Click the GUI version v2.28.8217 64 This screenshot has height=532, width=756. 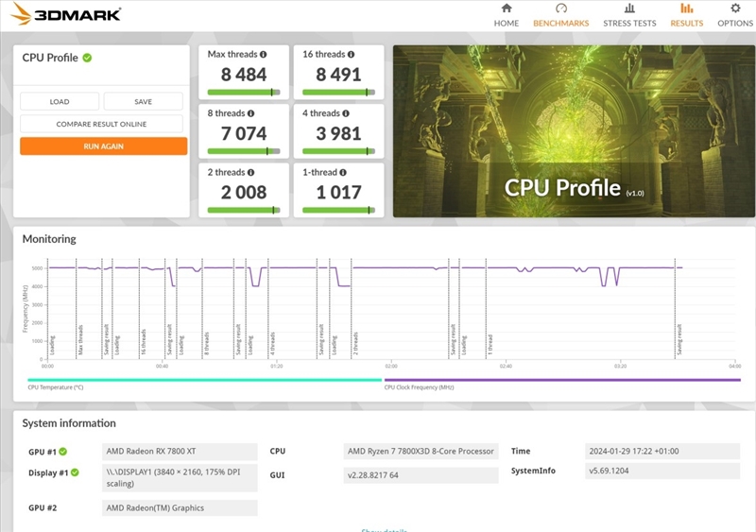point(421,475)
